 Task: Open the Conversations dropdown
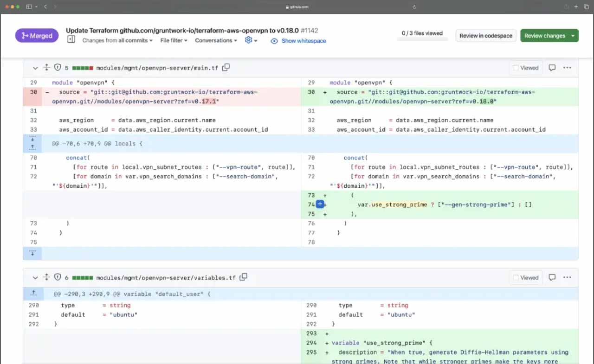click(x=216, y=40)
